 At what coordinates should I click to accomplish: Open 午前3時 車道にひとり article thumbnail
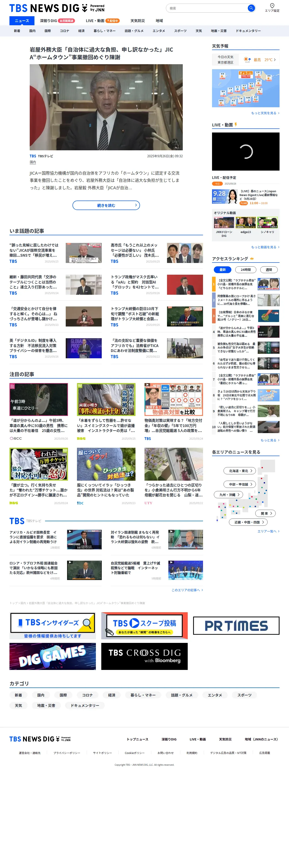pos(39,399)
